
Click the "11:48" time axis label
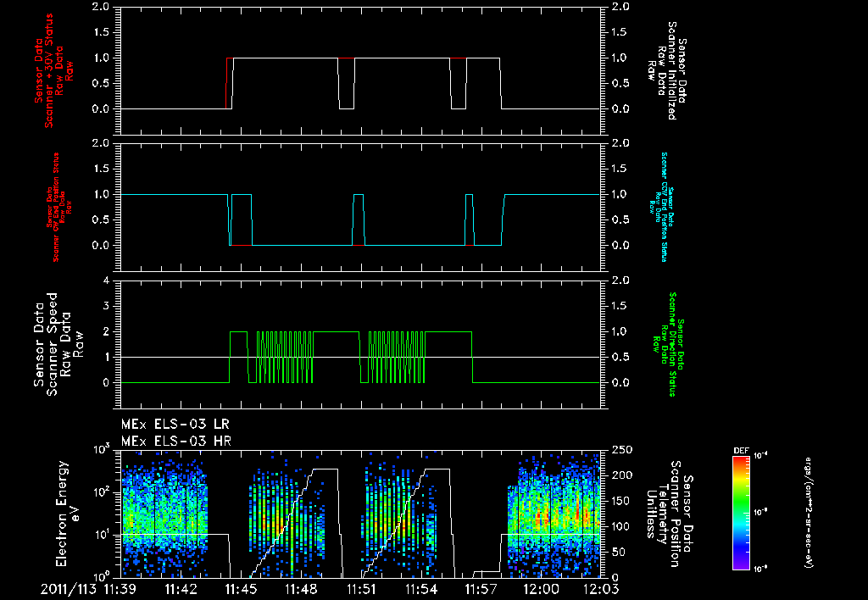pos(301,589)
